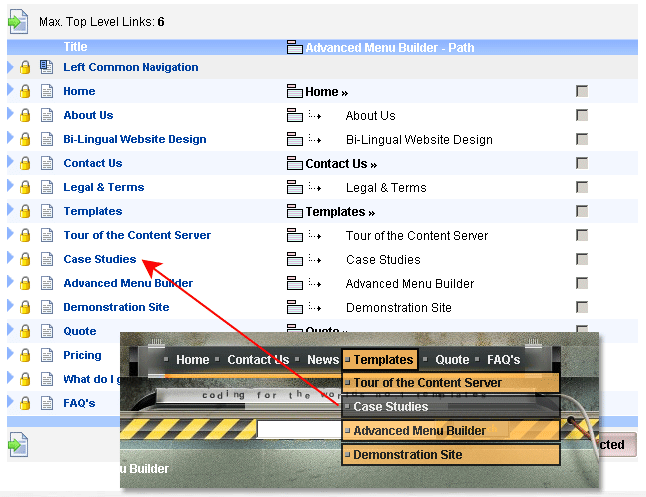Choose Tour of the Content Server submenu item
The width and height of the screenshot is (646, 497).
tap(451, 382)
